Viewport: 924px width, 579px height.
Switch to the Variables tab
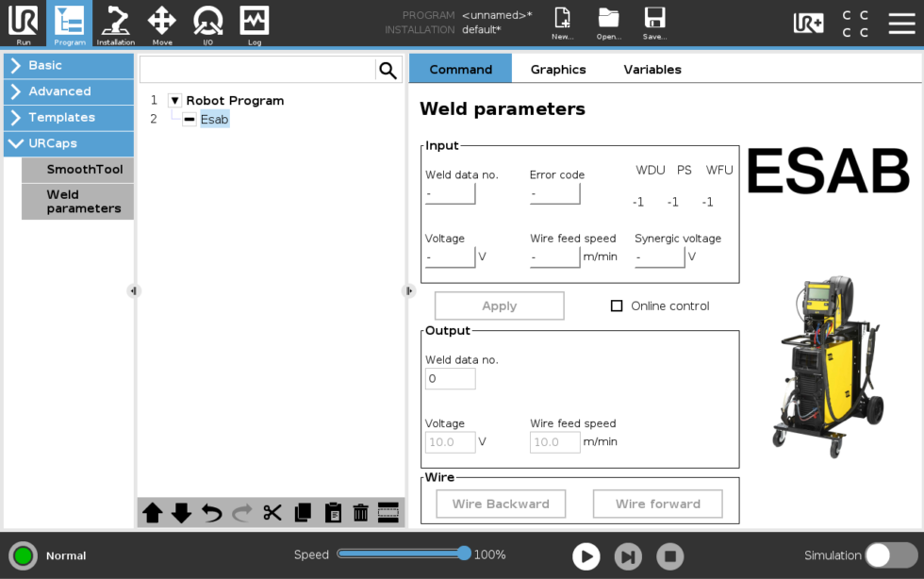click(x=652, y=70)
